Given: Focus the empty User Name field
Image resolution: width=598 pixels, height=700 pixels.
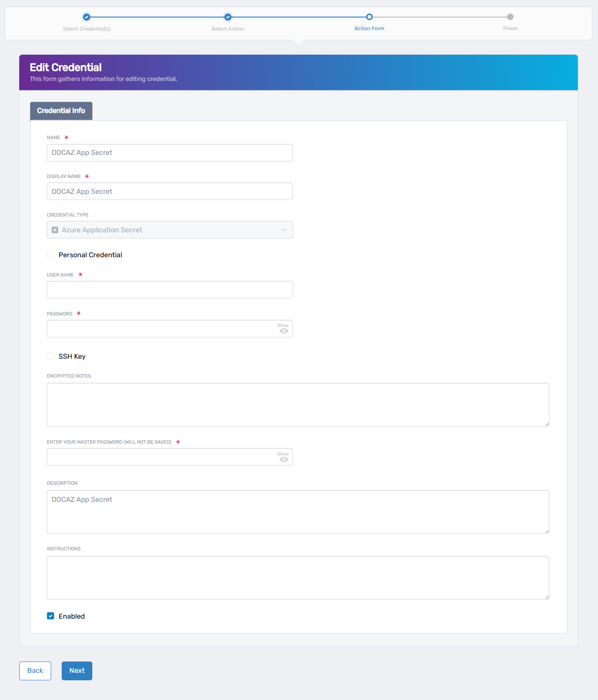Looking at the screenshot, I should pyautogui.click(x=169, y=290).
